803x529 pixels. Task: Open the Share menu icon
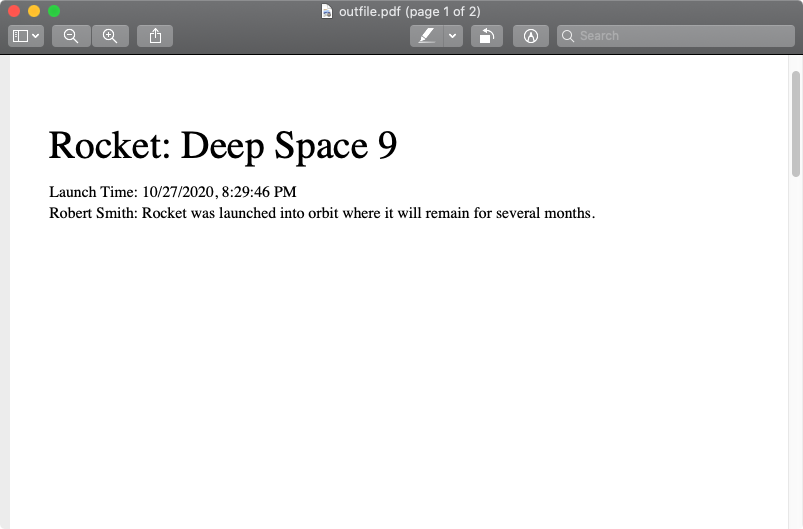(155, 36)
